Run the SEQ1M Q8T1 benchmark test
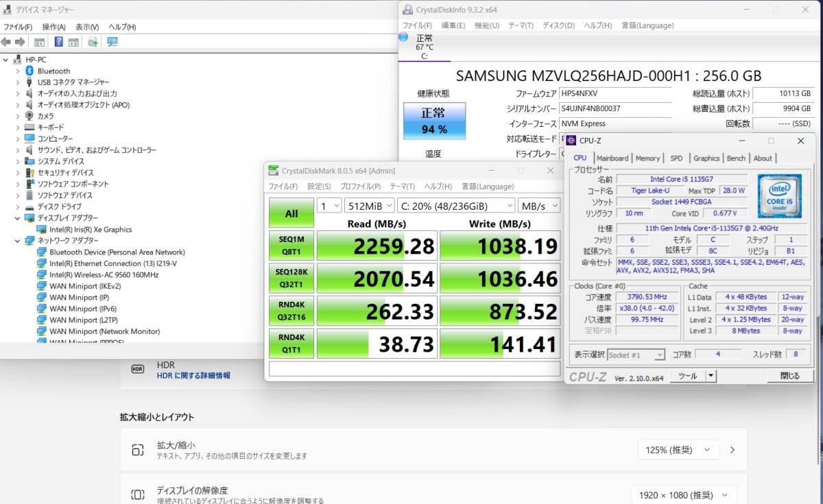Screen dimensions: 823x504 point(291,245)
